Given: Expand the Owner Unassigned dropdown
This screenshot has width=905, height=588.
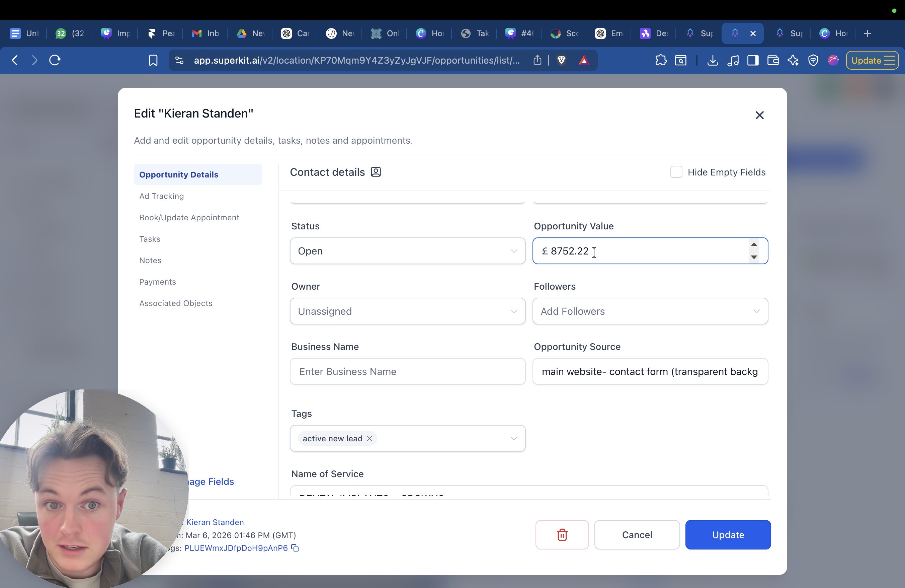Looking at the screenshot, I should tap(407, 311).
